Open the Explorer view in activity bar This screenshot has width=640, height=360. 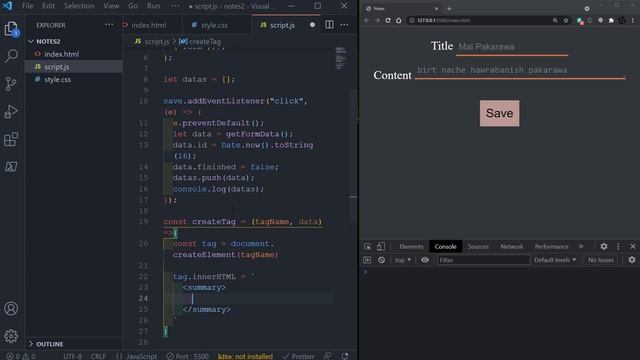click(11, 29)
